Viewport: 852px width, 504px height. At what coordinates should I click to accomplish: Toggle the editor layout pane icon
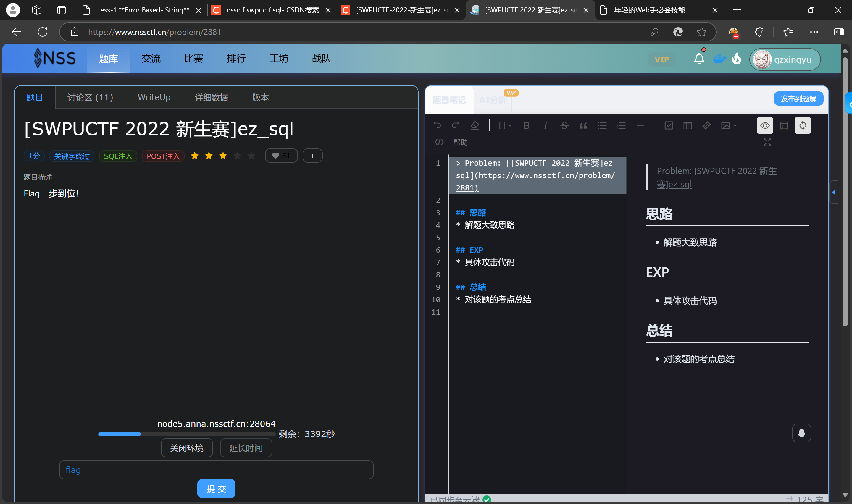pos(784,125)
